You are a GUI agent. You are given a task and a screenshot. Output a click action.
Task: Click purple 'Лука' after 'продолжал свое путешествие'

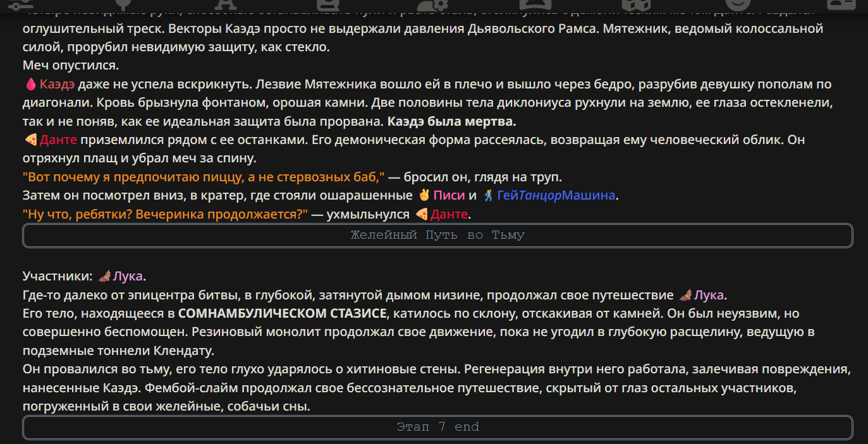click(x=709, y=295)
